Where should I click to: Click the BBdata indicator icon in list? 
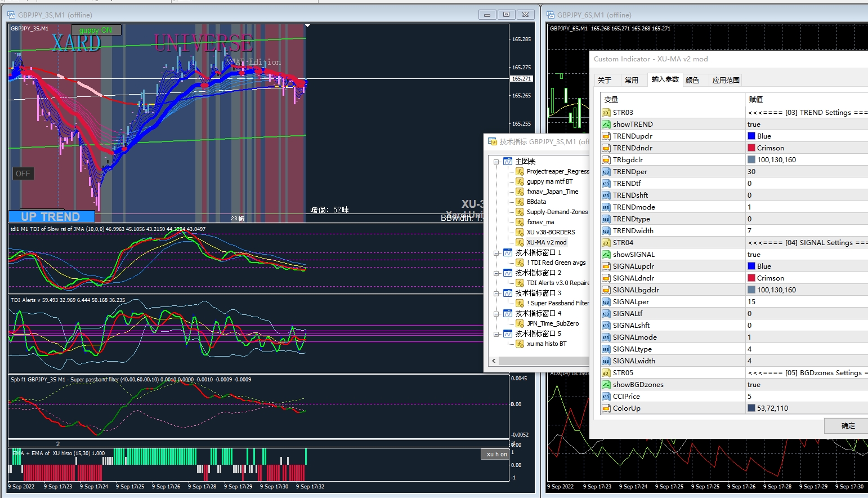click(x=520, y=202)
